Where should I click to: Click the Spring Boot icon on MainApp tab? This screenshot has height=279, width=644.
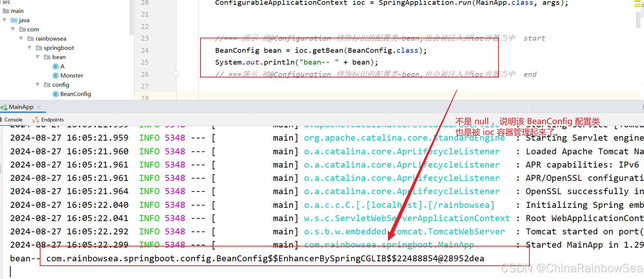point(4,107)
